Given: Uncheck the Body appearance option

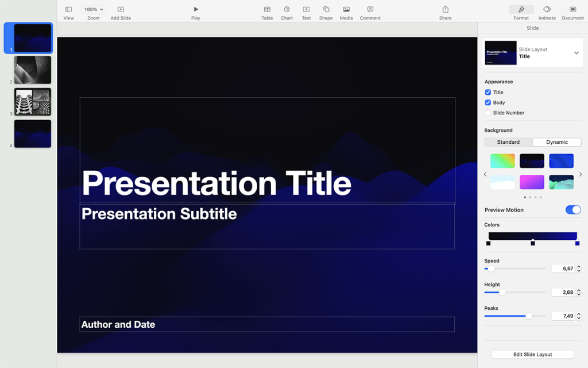Looking at the screenshot, I should (489, 102).
